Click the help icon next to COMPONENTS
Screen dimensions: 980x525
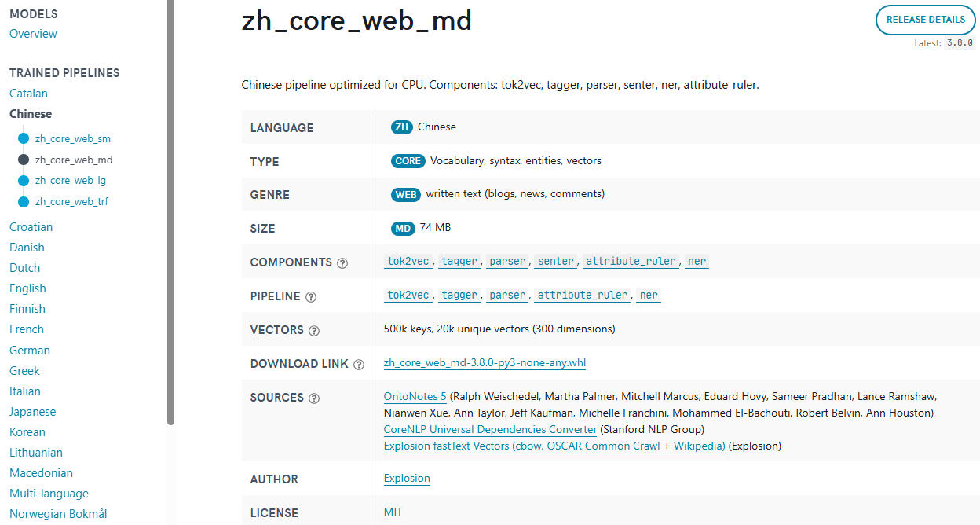click(x=342, y=263)
